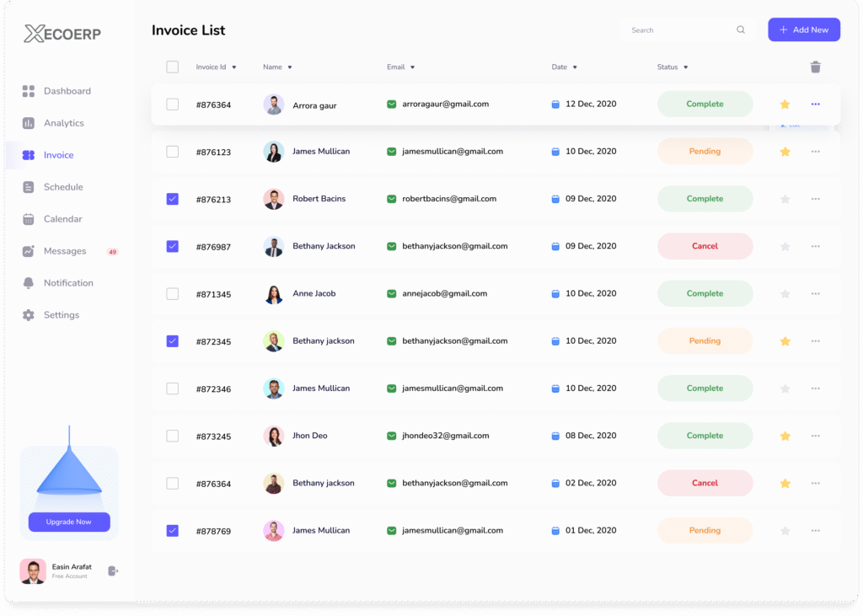Screen dimensions: 863x616
Task: Click the logout icon beside Easin Arafat
Action: point(113,571)
